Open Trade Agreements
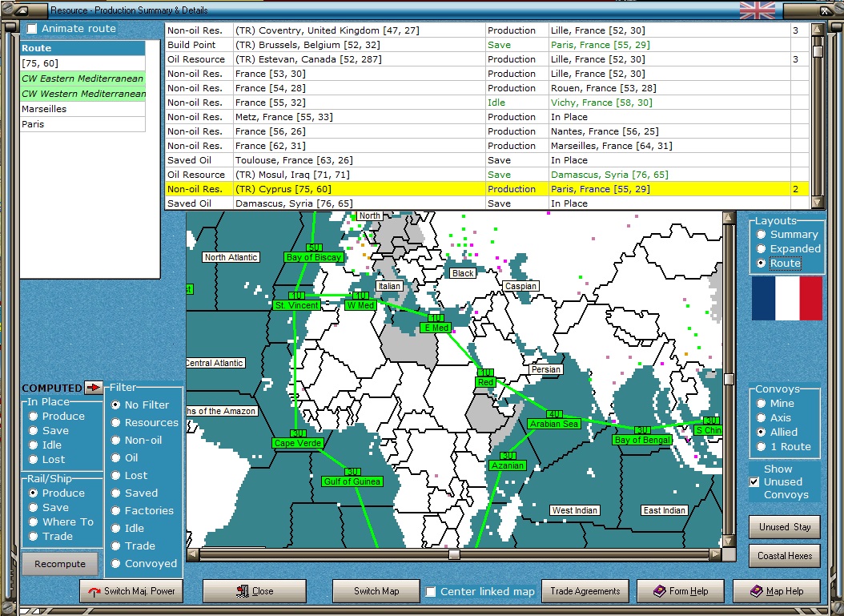 click(585, 592)
